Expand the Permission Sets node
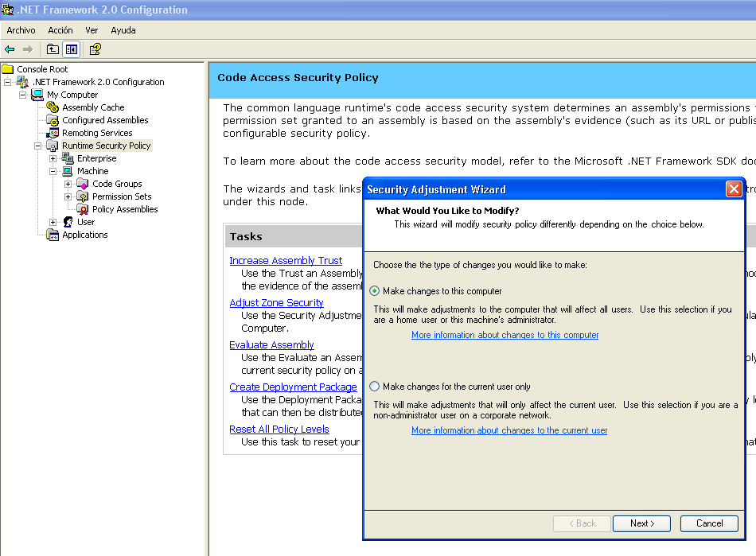The image size is (756, 556). tap(68, 196)
